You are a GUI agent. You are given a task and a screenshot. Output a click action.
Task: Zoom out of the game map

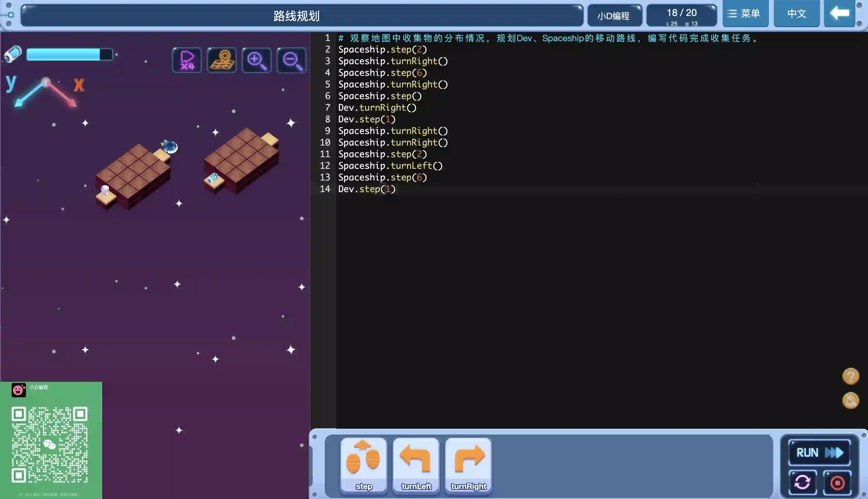(x=292, y=60)
